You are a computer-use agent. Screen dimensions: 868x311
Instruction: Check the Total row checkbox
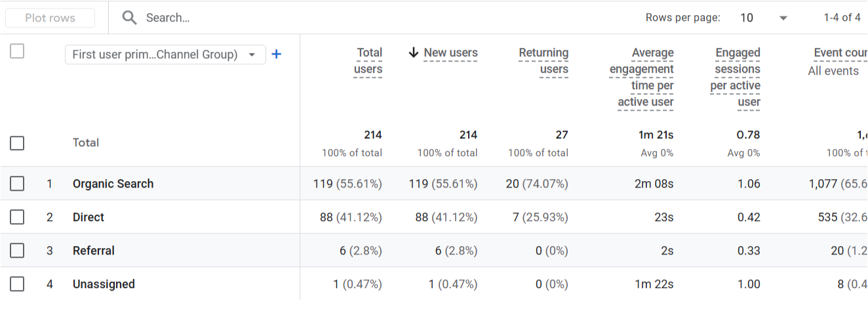[17, 143]
